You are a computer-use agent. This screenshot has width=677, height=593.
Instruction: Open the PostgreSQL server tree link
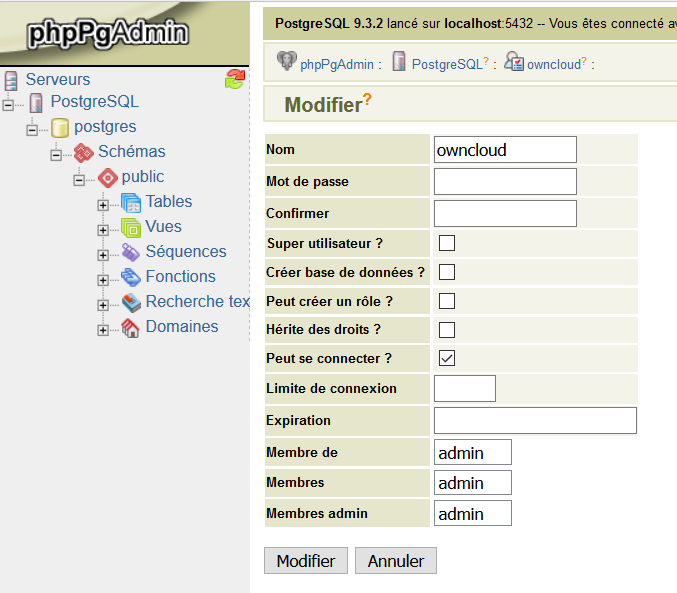(95, 102)
